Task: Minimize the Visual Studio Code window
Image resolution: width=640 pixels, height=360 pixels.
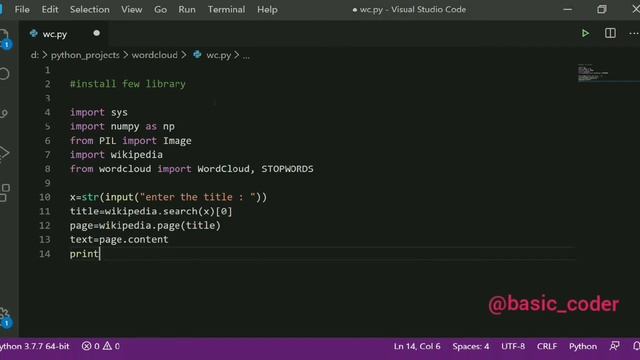Action: 567,9
